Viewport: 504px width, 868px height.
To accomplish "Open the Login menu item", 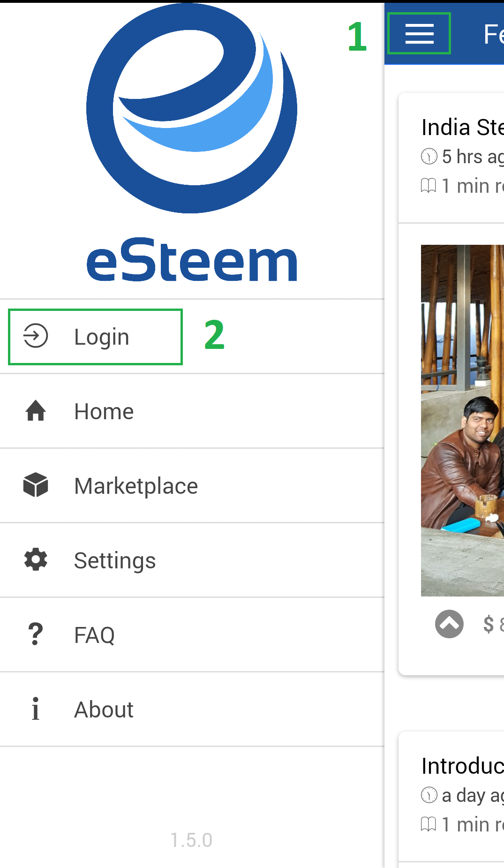I will coord(101,337).
